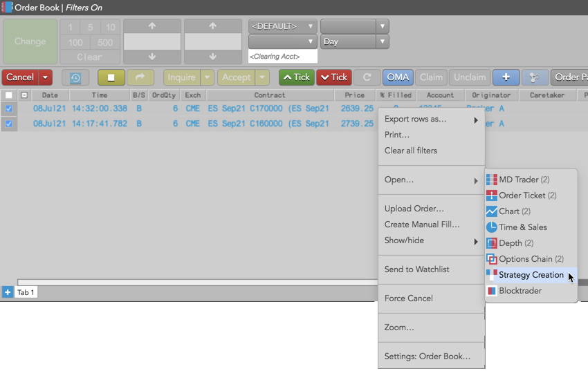
Task: Click the MD Trader icon in submenu
Action: pyautogui.click(x=492, y=180)
